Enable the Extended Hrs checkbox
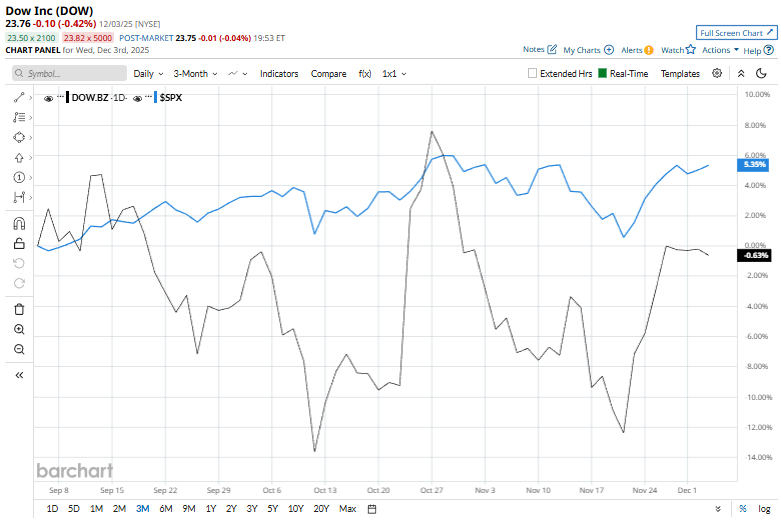The height and width of the screenshot is (526, 781). coord(532,73)
